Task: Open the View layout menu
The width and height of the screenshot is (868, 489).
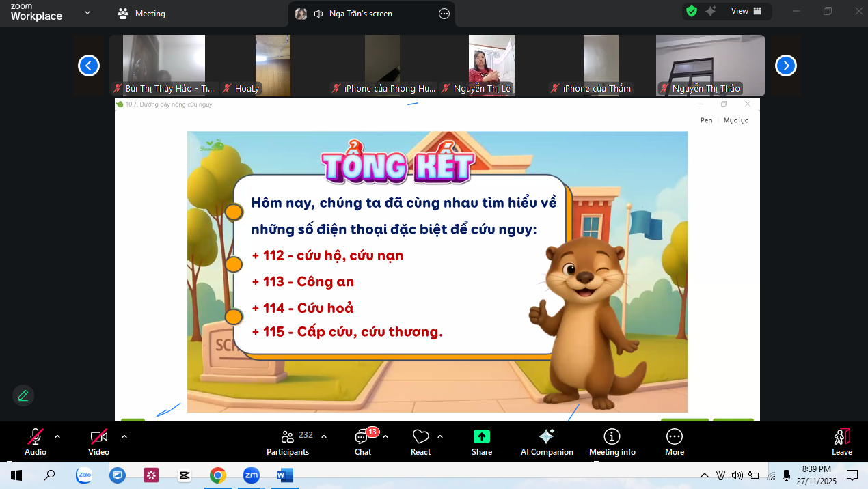Action: tap(746, 11)
